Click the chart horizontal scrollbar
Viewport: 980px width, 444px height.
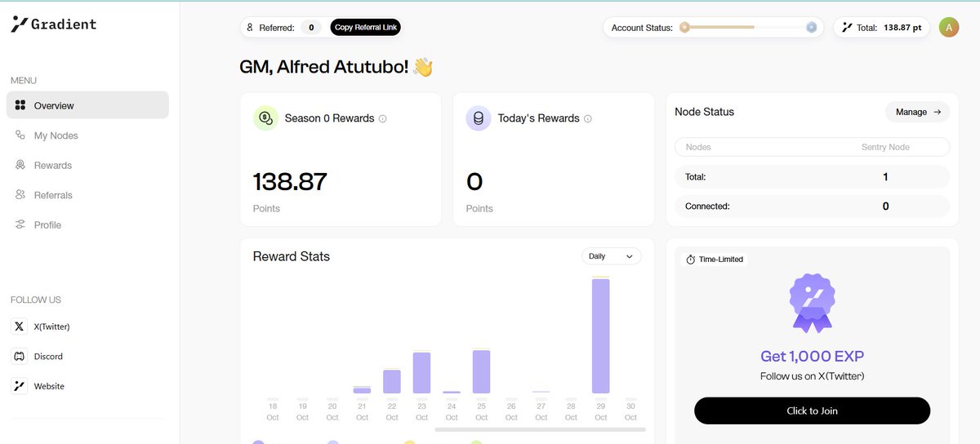[540, 428]
